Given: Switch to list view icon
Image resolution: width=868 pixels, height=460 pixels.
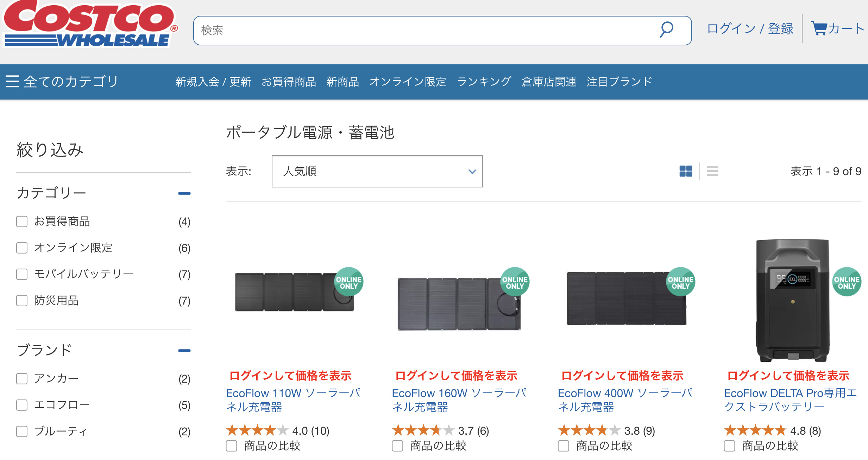Looking at the screenshot, I should [712, 171].
